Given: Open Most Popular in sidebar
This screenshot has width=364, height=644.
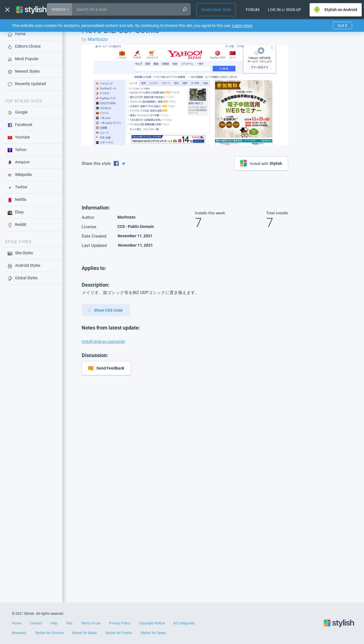Looking at the screenshot, I should [33, 59].
